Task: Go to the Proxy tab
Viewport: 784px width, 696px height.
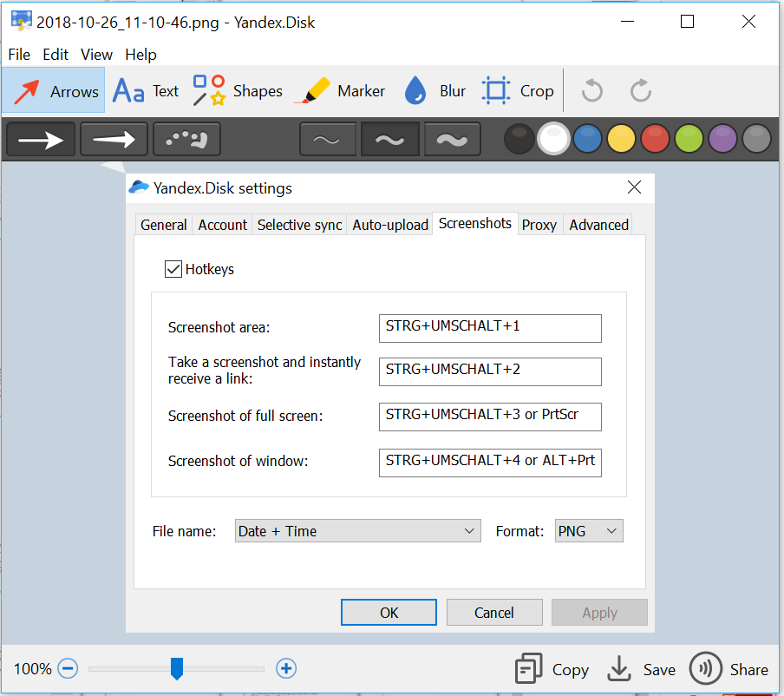Action: tap(539, 225)
